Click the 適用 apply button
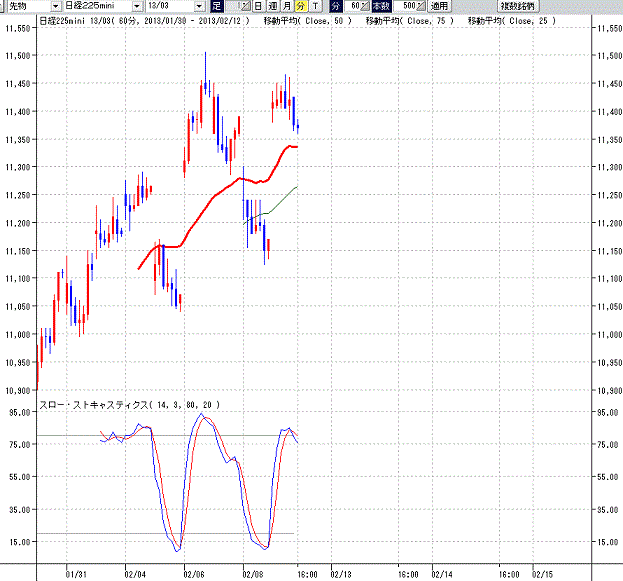This screenshot has width=623, height=581. 439,6
